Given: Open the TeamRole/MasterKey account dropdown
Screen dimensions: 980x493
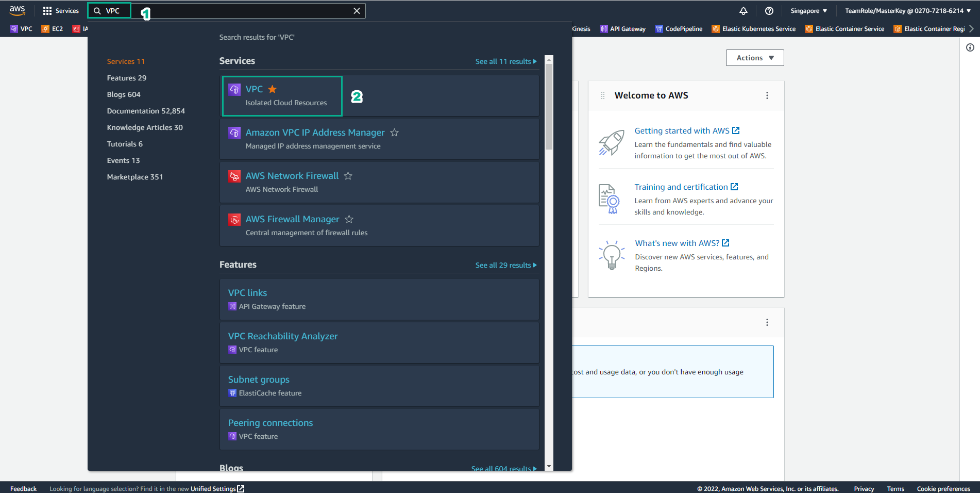Looking at the screenshot, I should pyautogui.click(x=906, y=10).
